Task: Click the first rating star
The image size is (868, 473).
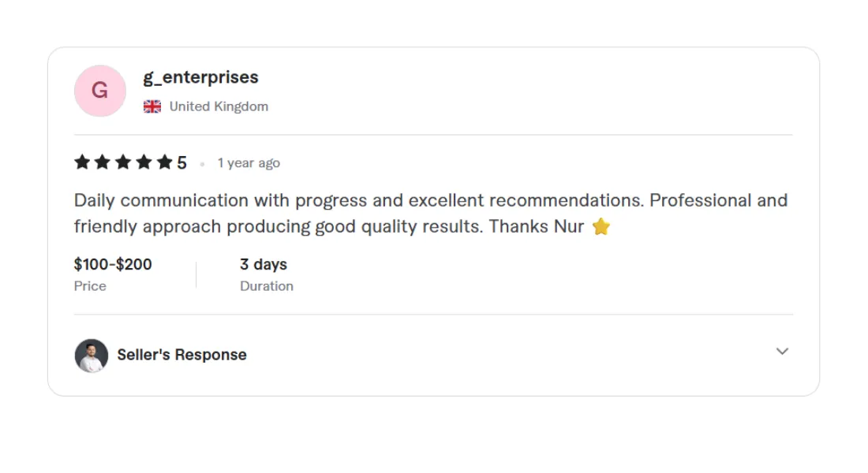Action: 82,162
